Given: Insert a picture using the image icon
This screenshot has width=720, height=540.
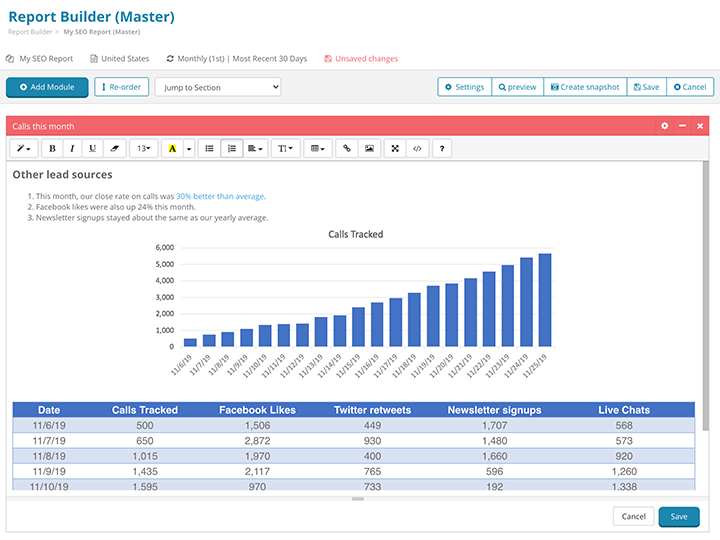Looking at the screenshot, I should [x=369, y=148].
